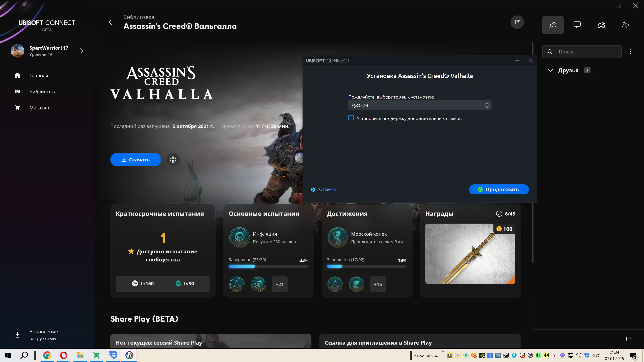Viewport: 644px width, 362px height.
Task: Click the Yandex browser tray icon
Action: pyautogui.click(x=554, y=355)
